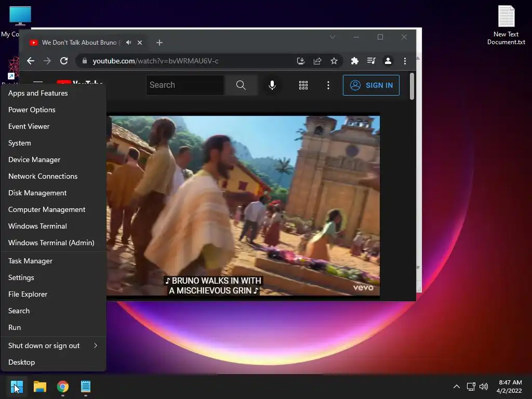Screen dimensions: 532x399
Task: Open the Run dialog entry
Action: 54,327
